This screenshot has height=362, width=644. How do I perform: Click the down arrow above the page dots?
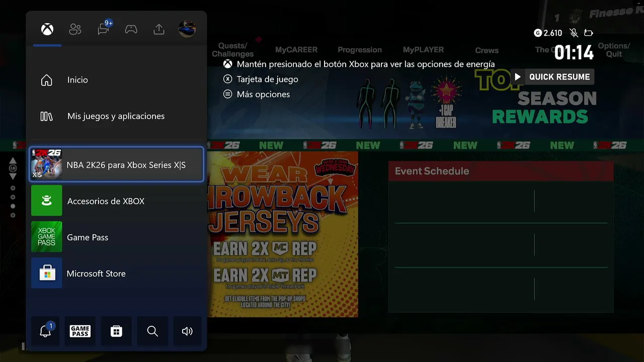(x=13, y=176)
